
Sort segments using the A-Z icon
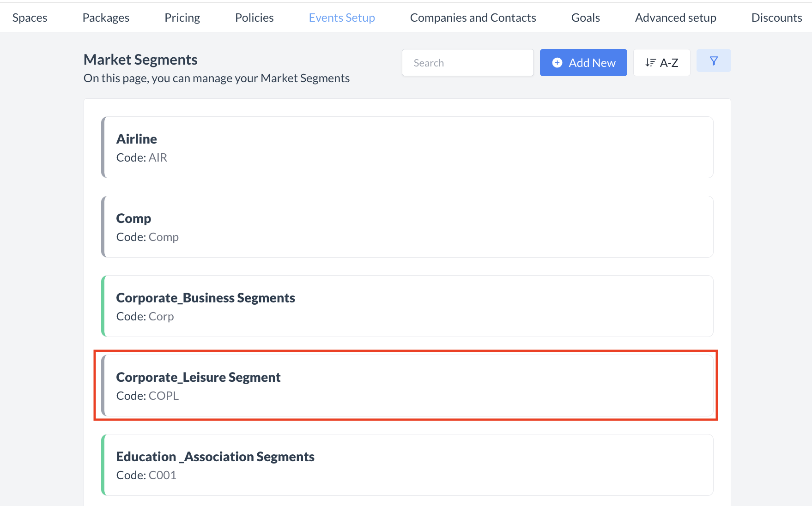click(650, 62)
